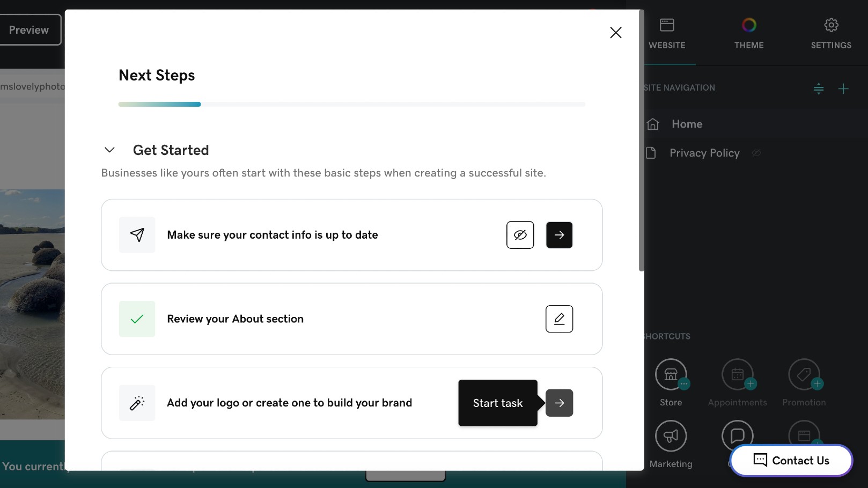Screen dimensions: 868x488
Task: Click the magic wand icon for logo
Action: pyautogui.click(x=137, y=403)
